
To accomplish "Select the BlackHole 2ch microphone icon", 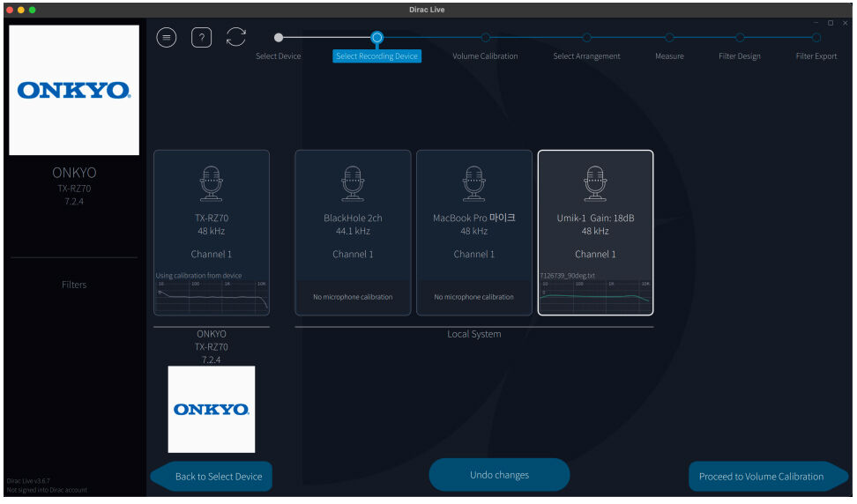I will pyautogui.click(x=353, y=183).
